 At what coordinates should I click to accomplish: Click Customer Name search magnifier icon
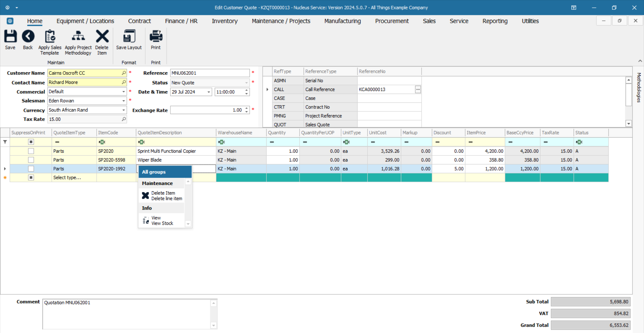(124, 73)
